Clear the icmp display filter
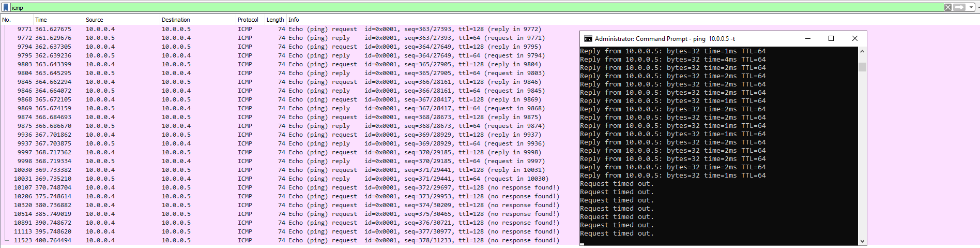This screenshot has height=248, width=980. pyautogui.click(x=947, y=7)
